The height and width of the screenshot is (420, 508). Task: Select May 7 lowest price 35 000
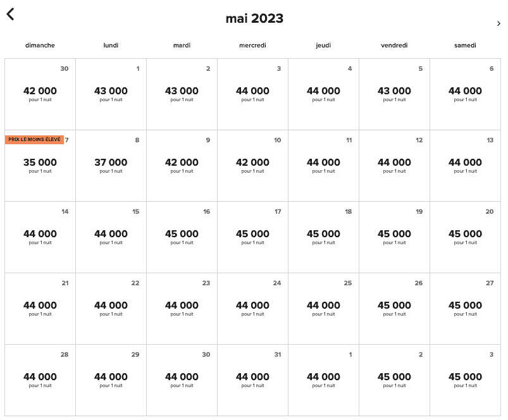point(40,166)
